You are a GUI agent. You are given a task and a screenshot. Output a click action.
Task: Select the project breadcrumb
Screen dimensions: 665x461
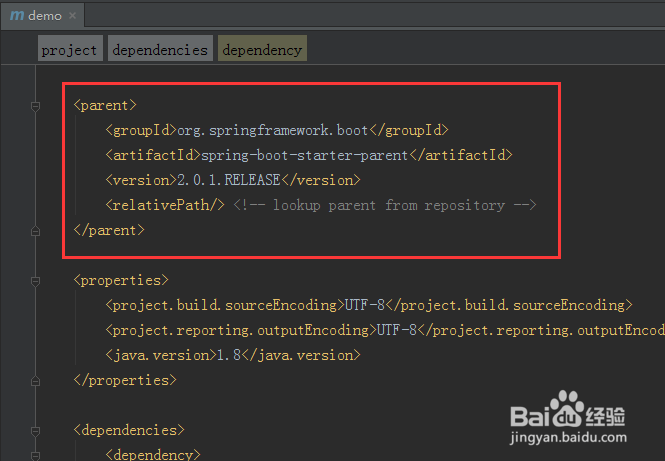point(70,48)
